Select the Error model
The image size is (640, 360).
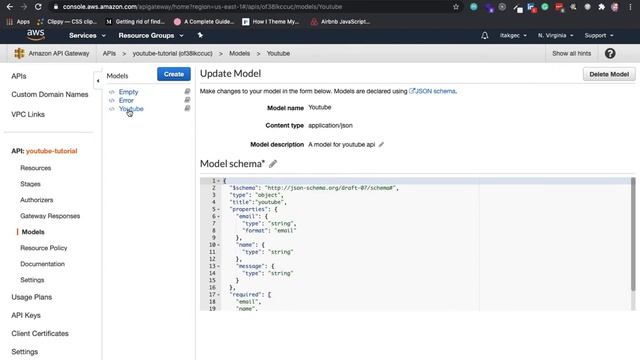point(126,100)
